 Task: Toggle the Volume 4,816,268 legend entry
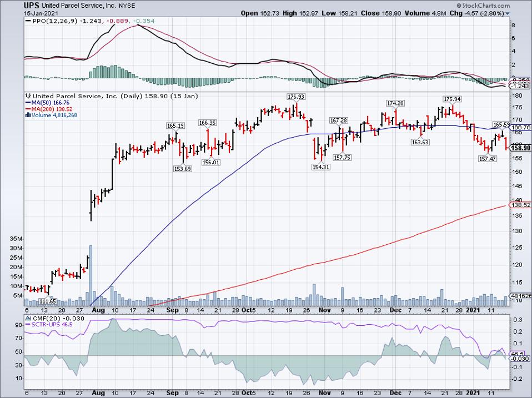pos(56,115)
